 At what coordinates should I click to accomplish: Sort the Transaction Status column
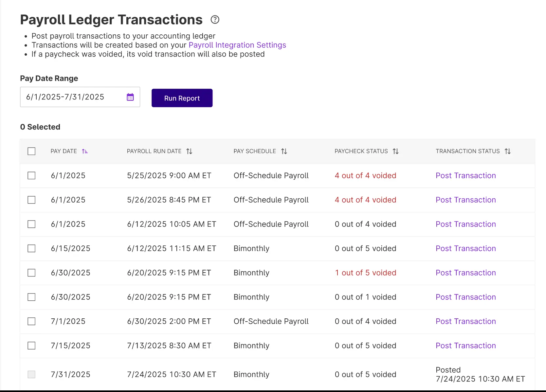pos(508,151)
